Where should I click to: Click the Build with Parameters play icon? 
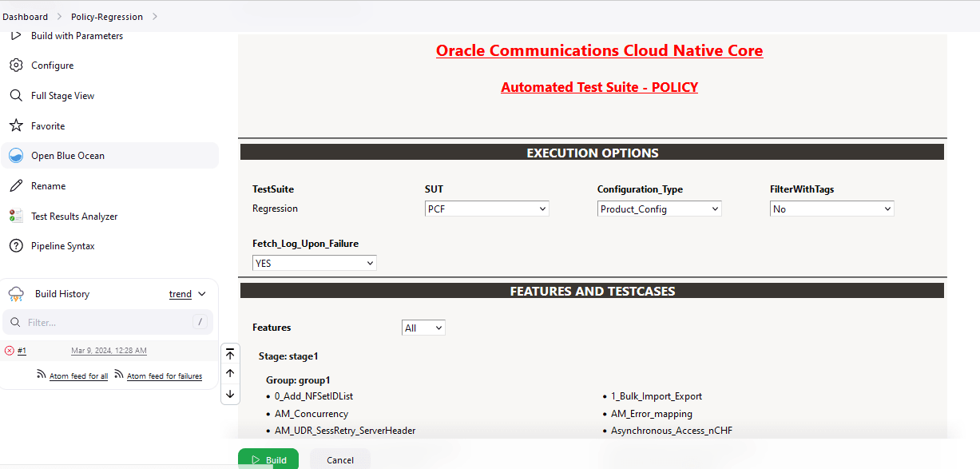click(x=16, y=36)
